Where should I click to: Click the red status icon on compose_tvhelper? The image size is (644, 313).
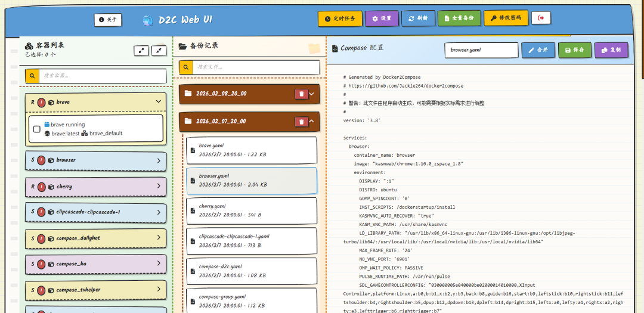click(x=41, y=290)
